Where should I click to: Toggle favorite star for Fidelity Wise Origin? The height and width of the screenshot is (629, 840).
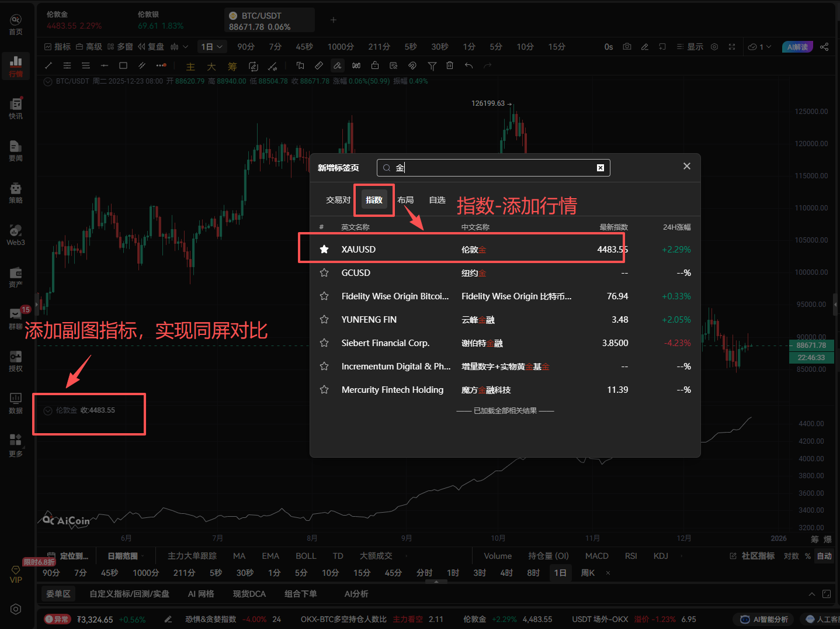(x=324, y=296)
